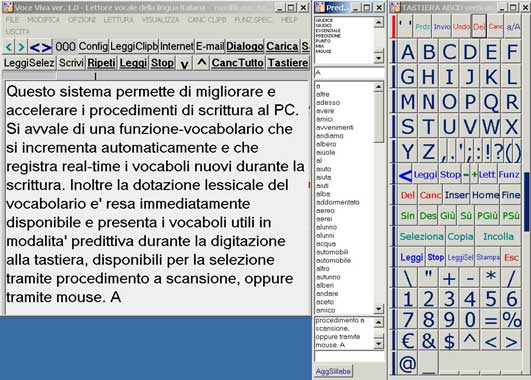Click the up '^' arrow button beside CancTutto
Image resolution: width=531 pixels, height=380 pixels.
pos(201,63)
